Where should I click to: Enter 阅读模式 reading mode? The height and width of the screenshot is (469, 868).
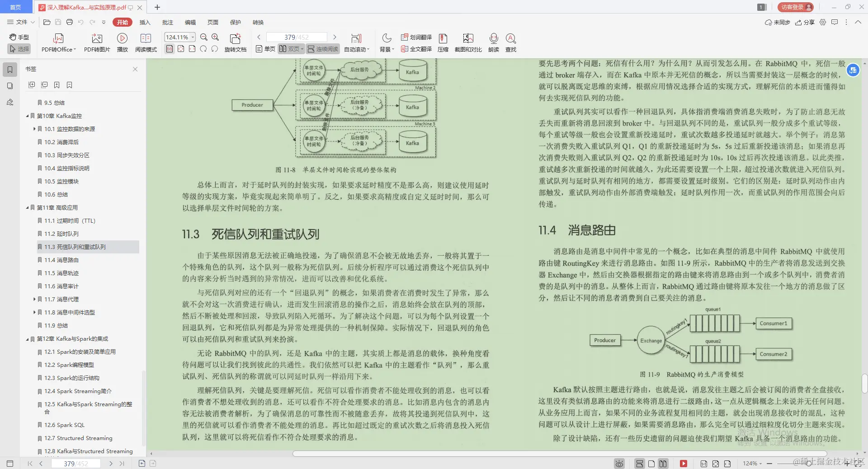[146, 42]
